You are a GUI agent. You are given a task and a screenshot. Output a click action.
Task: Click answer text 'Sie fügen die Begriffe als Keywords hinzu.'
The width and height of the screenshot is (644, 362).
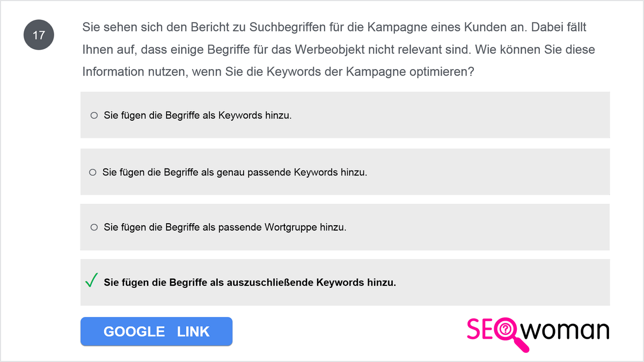coord(197,115)
